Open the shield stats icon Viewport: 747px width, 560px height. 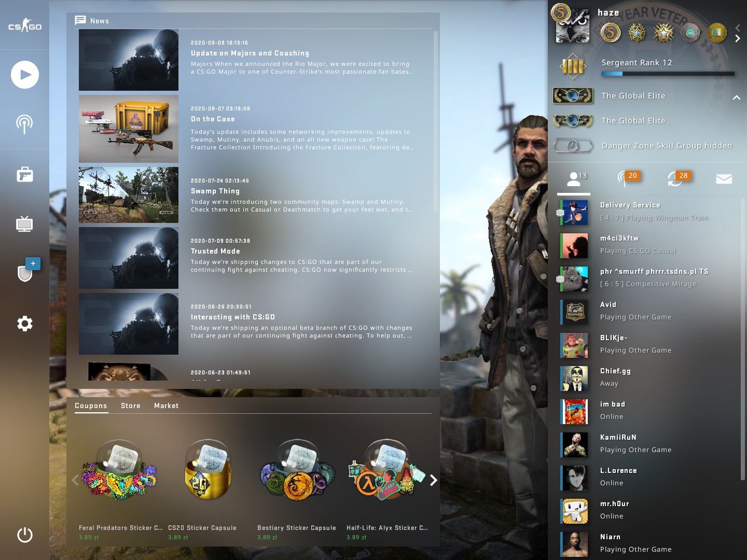25,273
